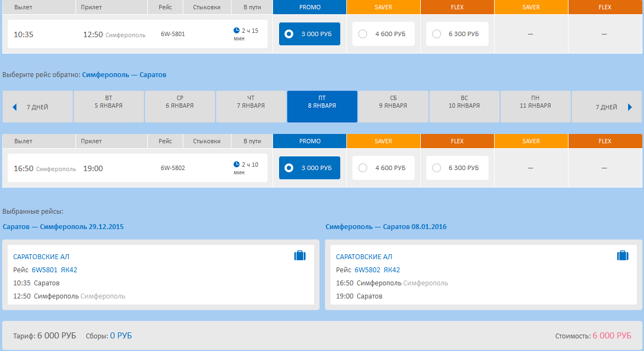Click ЯК42 aircraft link for flight 6W5801

(69, 270)
